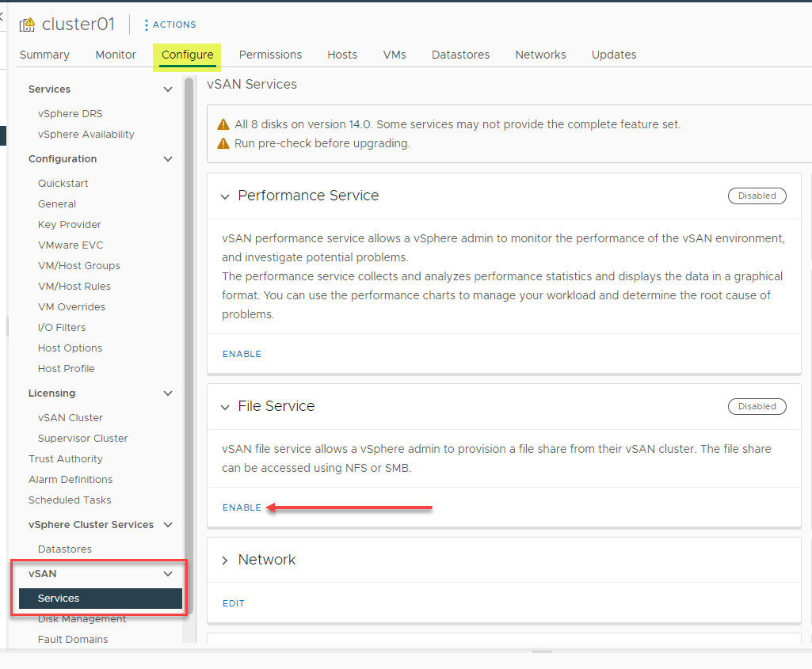Click the File Service Disabled badge
This screenshot has width=812, height=669.
757,405
